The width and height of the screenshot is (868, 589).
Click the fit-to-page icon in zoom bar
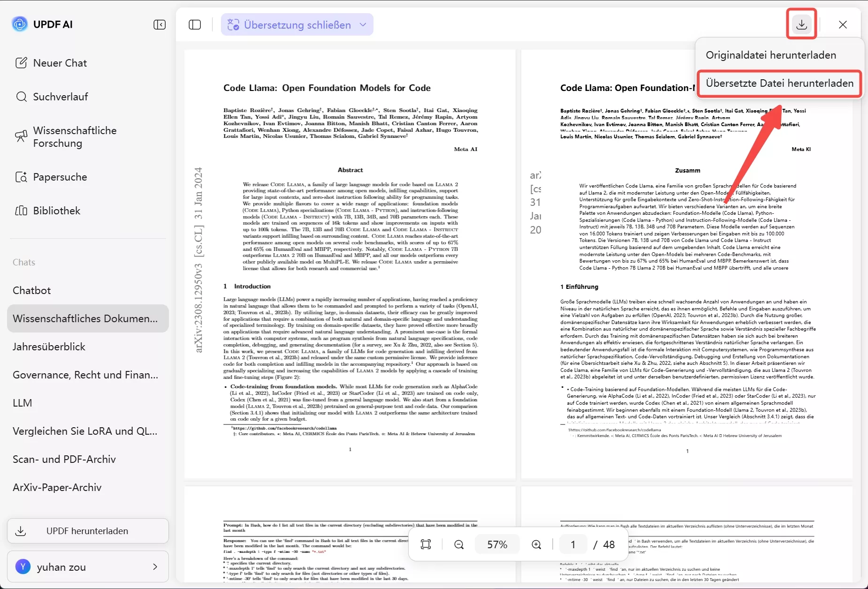point(426,544)
